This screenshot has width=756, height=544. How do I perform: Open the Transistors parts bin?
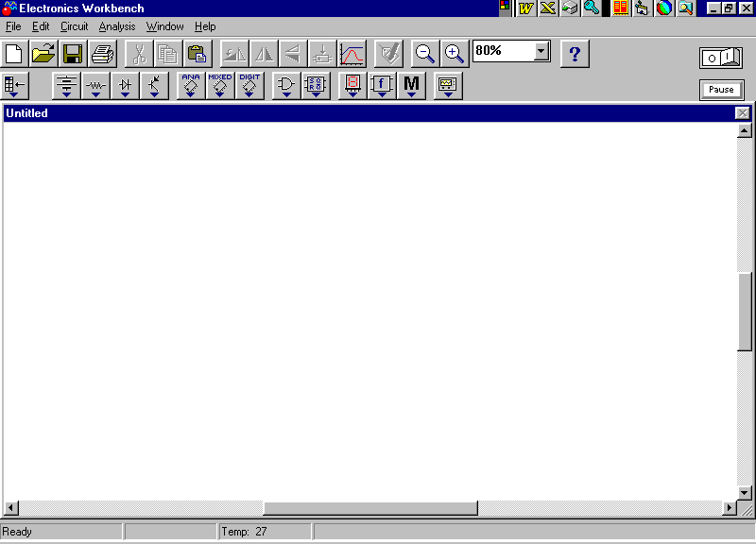[x=154, y=86]
